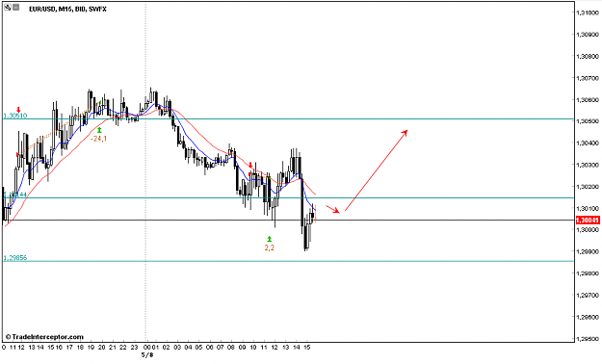Click the 1,30300 price axis label

(588, 165)
